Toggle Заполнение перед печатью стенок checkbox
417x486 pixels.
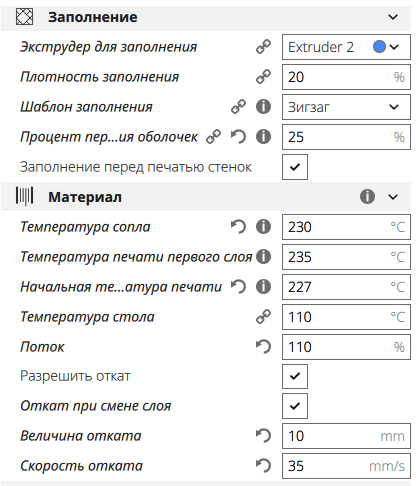(295, 167)
